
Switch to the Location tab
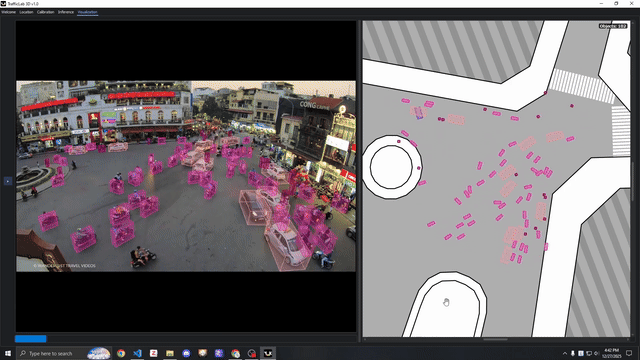[26, 12]
